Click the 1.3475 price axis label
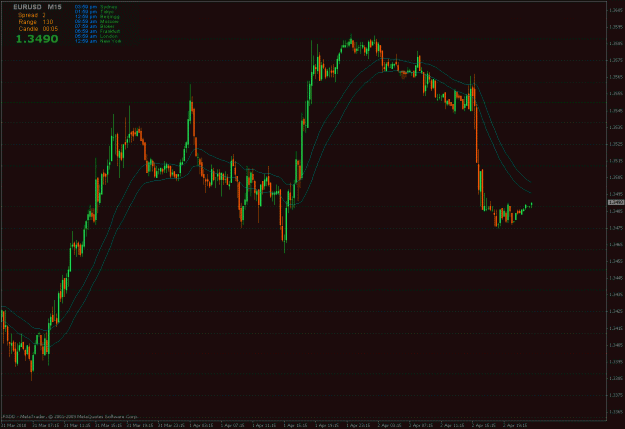 click(616, 228)
